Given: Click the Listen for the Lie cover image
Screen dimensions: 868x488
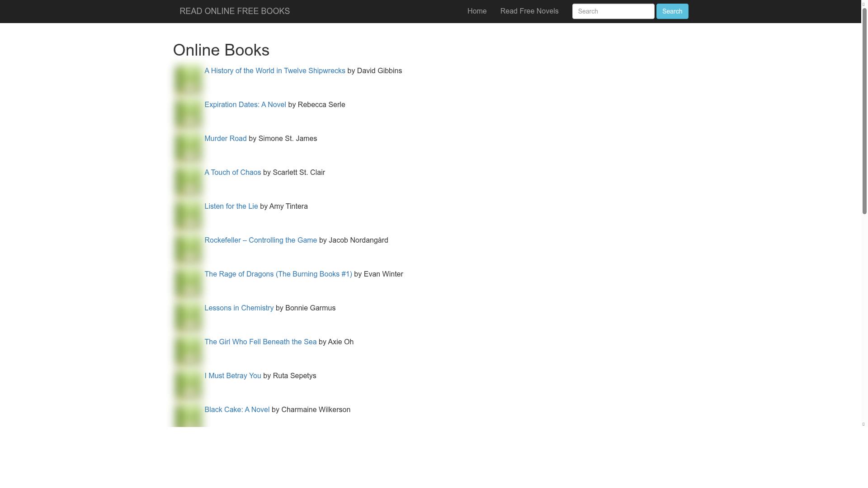Looking at the screenshot, I should (188, 216).
